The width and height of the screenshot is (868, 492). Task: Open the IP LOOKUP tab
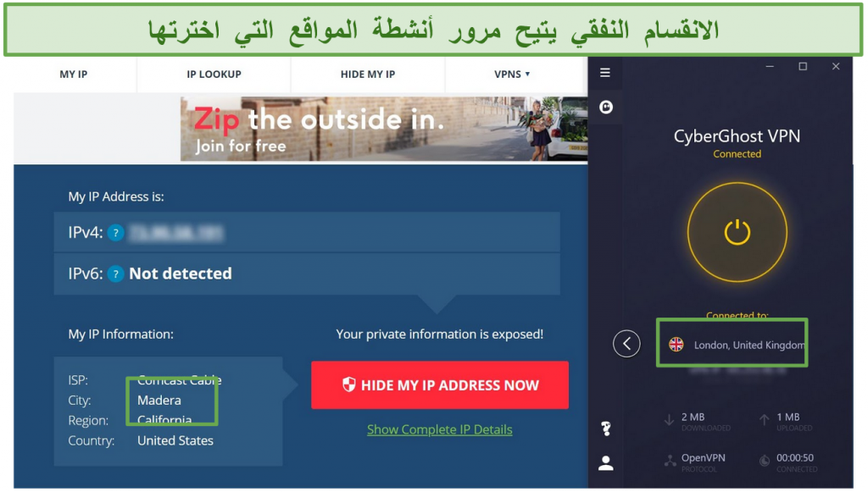tap(214, 74)
